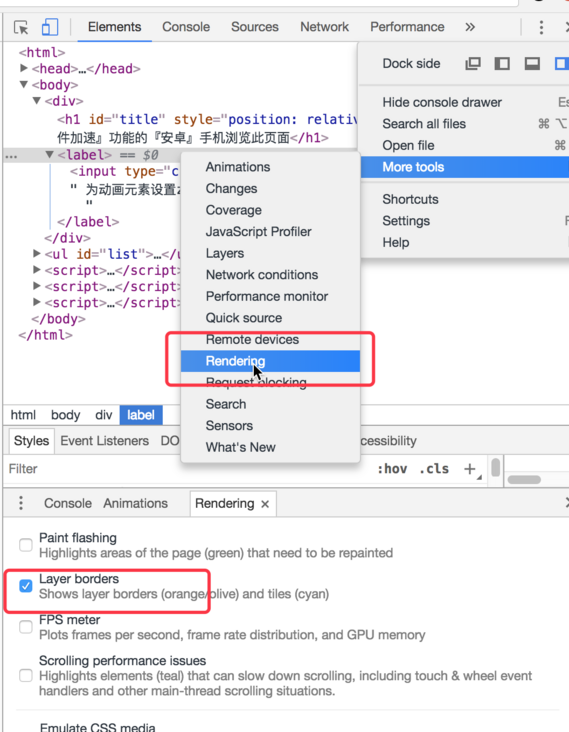Switch to the Elements tab
Viewport: 569px width, 732px height.
click(114, 27)
